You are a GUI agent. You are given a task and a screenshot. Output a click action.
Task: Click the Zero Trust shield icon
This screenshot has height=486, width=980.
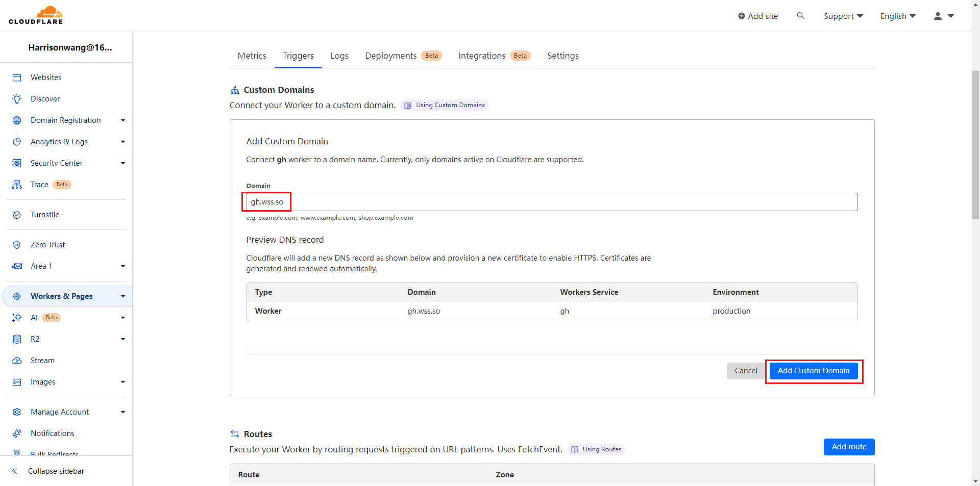17,245
